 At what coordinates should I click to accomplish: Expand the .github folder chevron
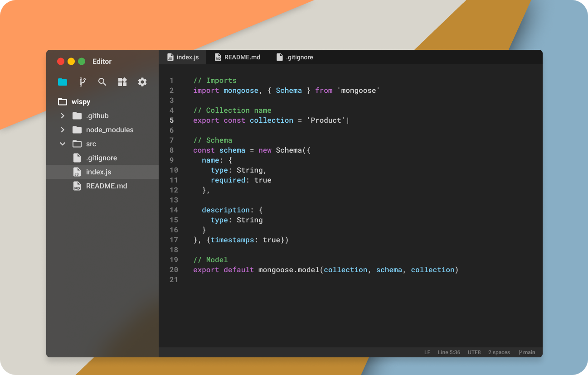(x=63, y=116)
